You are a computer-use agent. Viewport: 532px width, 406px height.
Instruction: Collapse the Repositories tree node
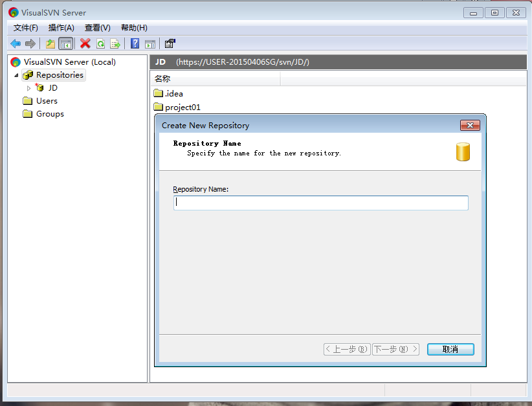(16, 75)
